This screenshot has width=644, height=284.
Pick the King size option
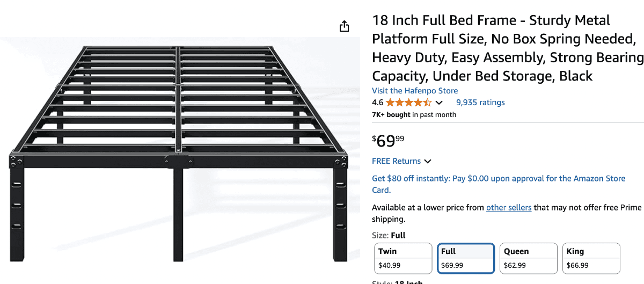click(591, 258)
